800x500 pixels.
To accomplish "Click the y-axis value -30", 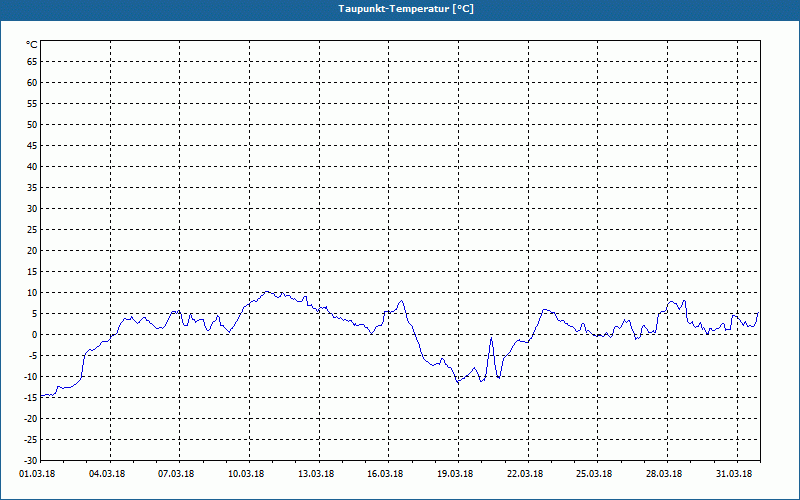I will (31, 460).
